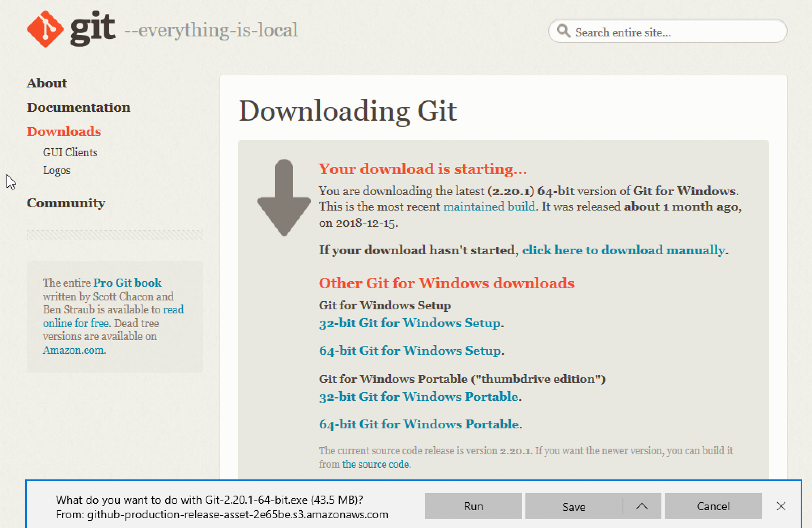Click the Run button for Git installer
This screenshot has width=812, height=528.
pos(474,505)
